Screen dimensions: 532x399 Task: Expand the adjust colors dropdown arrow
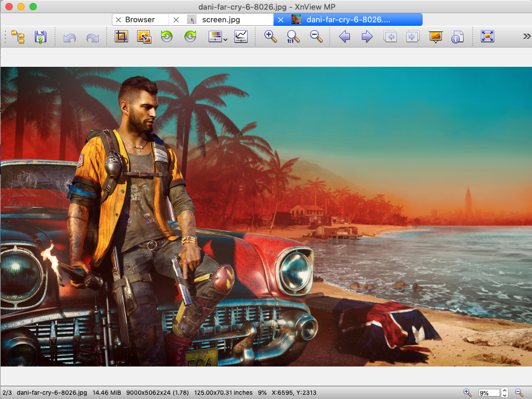click(x=225, y=40)
